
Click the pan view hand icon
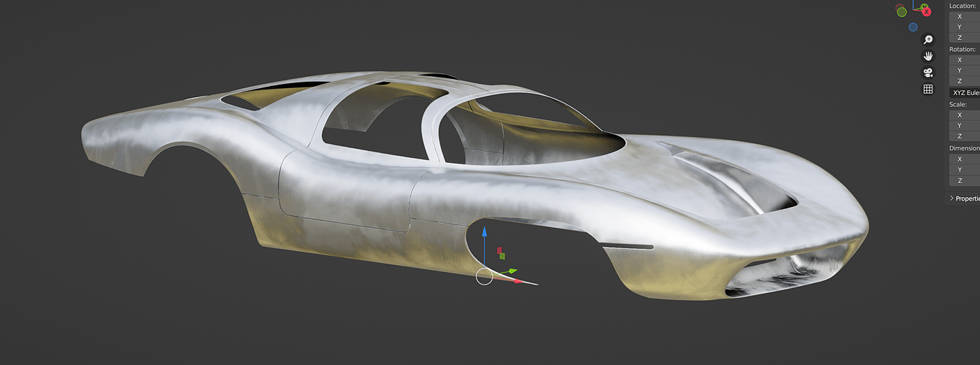pos(928,56)
